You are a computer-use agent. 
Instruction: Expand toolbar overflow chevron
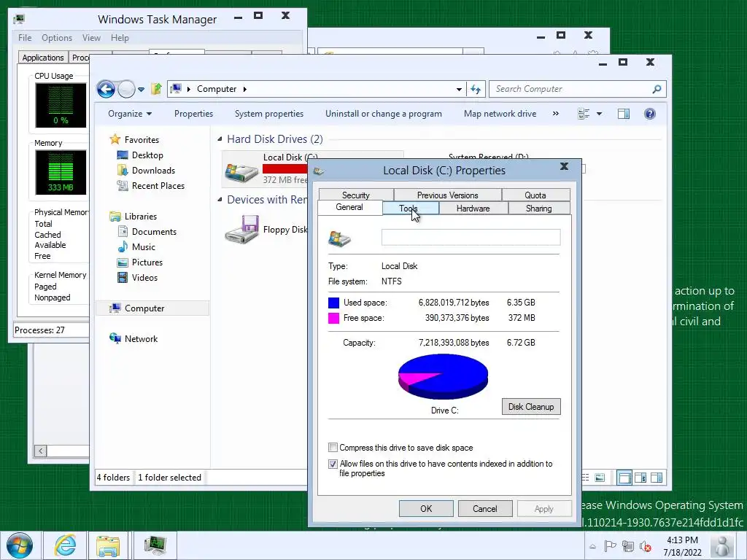[x=555, y=114]
